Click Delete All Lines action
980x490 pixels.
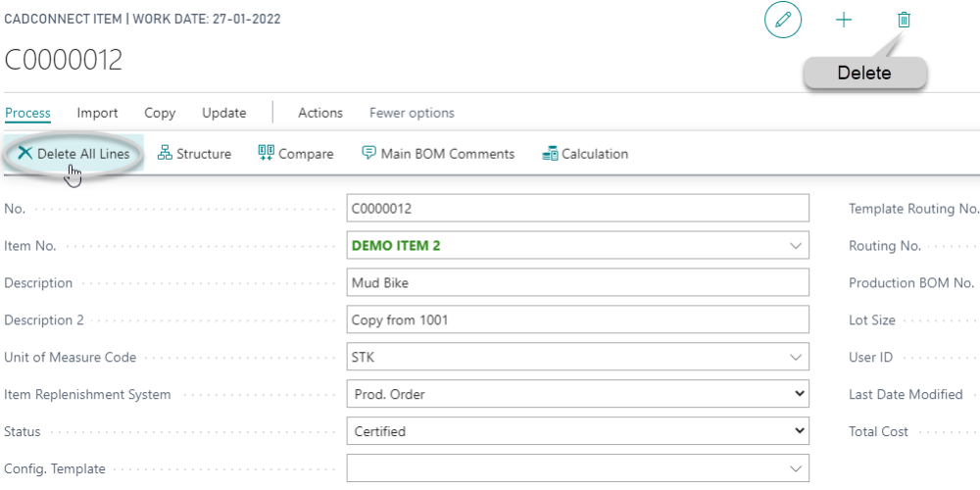73,154
